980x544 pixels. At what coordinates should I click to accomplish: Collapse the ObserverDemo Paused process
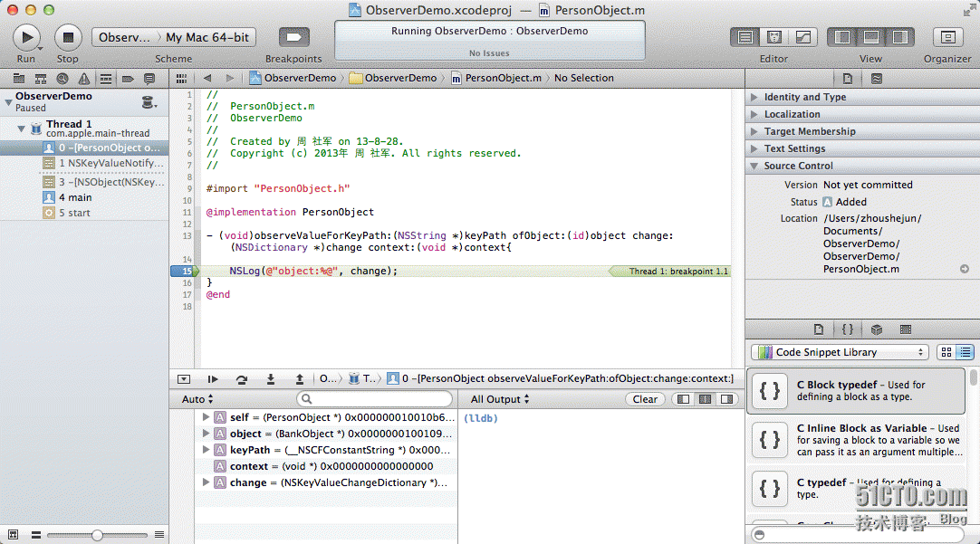click(8, 101)
